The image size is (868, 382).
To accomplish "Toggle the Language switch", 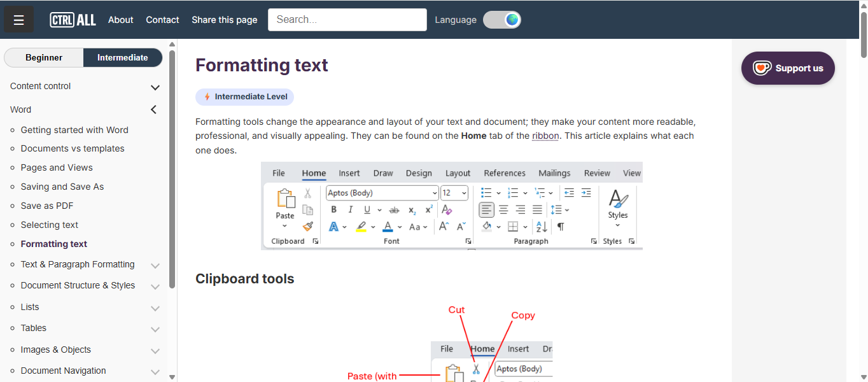I will (501, 20).
